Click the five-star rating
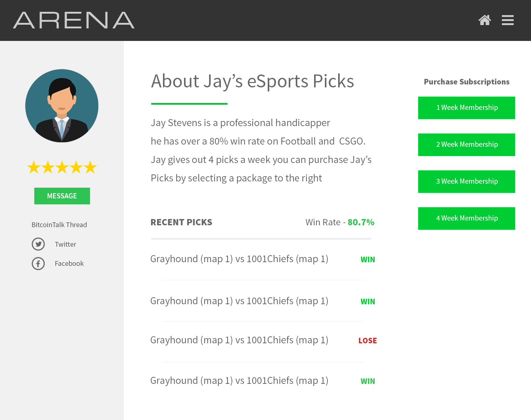The height and width of the screenshot is (420, 531). [x=62, y=167]
